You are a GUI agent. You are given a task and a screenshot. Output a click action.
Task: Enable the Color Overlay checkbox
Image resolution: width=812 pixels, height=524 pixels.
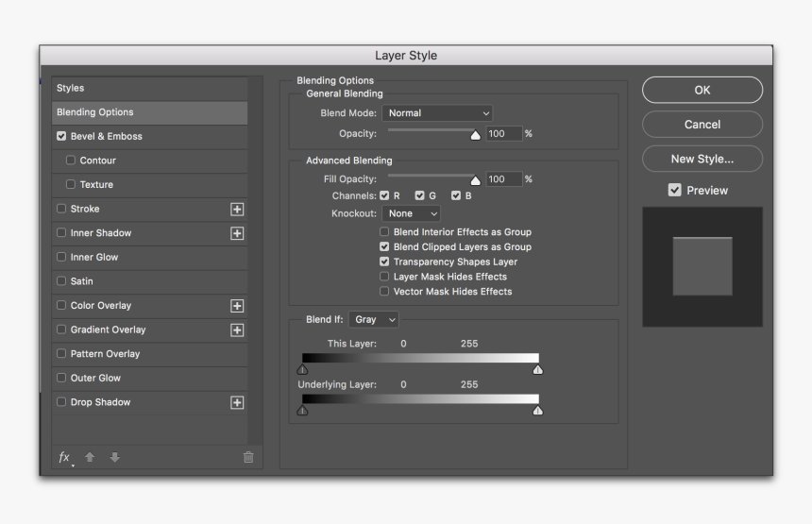[61, 305]
